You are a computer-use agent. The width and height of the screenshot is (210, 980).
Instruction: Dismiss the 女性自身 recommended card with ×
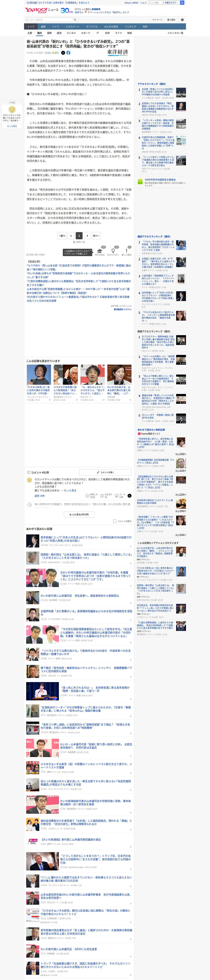130,400
